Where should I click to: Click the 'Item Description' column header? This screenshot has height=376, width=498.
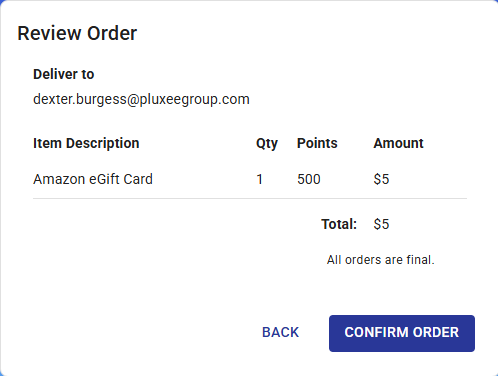click(86, 143)
